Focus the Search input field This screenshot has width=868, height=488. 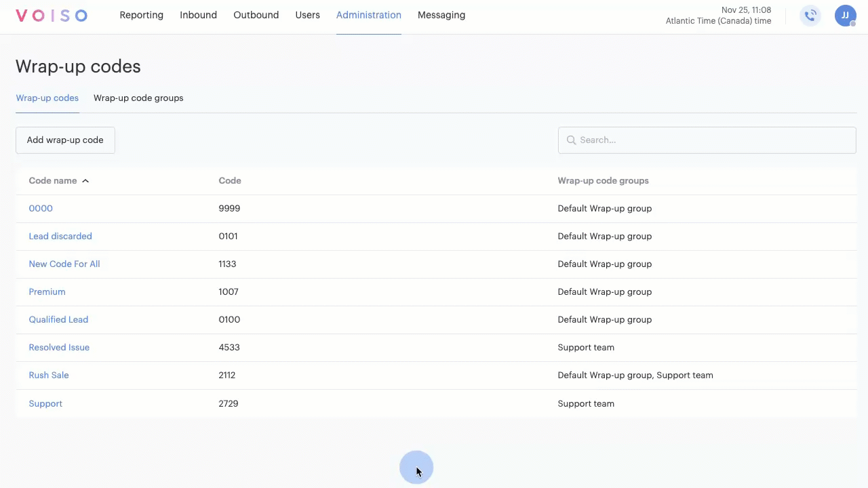[712, 140]
